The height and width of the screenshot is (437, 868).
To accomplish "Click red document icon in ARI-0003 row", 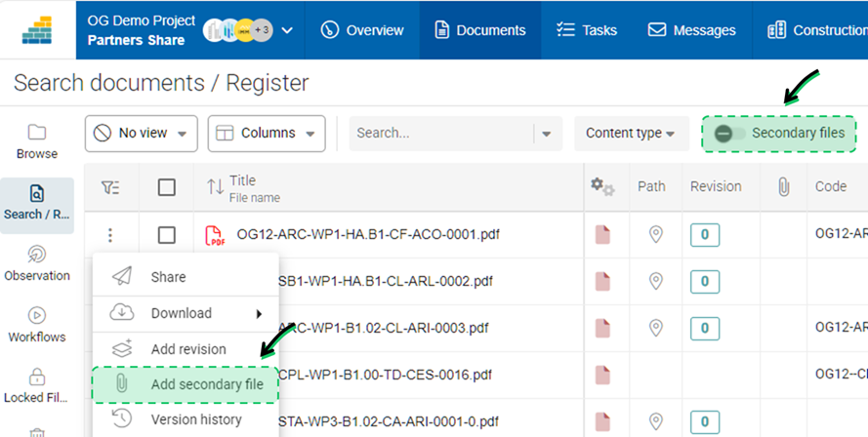I will pyautogui.click(x=602, y=328).
